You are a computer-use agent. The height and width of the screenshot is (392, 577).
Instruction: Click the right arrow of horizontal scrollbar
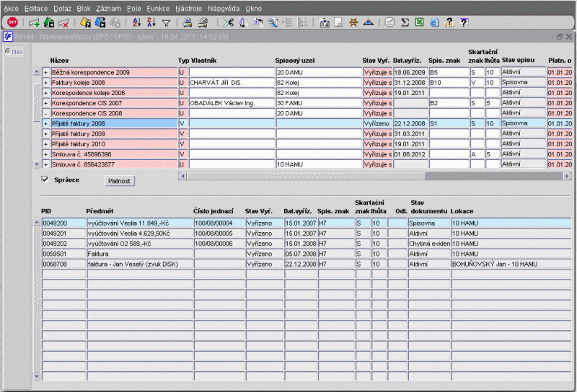(x=567, y=176)
